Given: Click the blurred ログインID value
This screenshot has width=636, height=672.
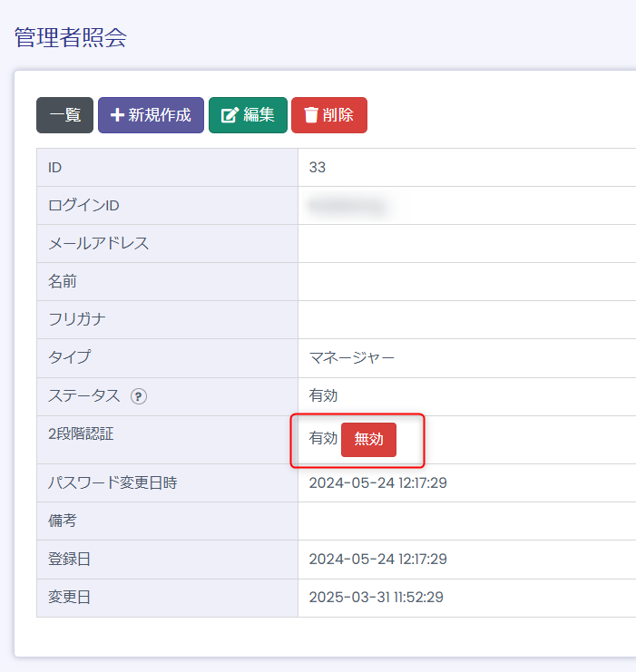Looking at the screenshot, I should click(x=347, y=206).
